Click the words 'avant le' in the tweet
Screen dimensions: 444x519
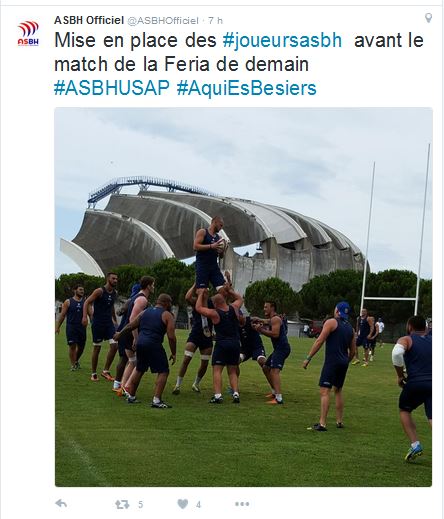(389, 40)
